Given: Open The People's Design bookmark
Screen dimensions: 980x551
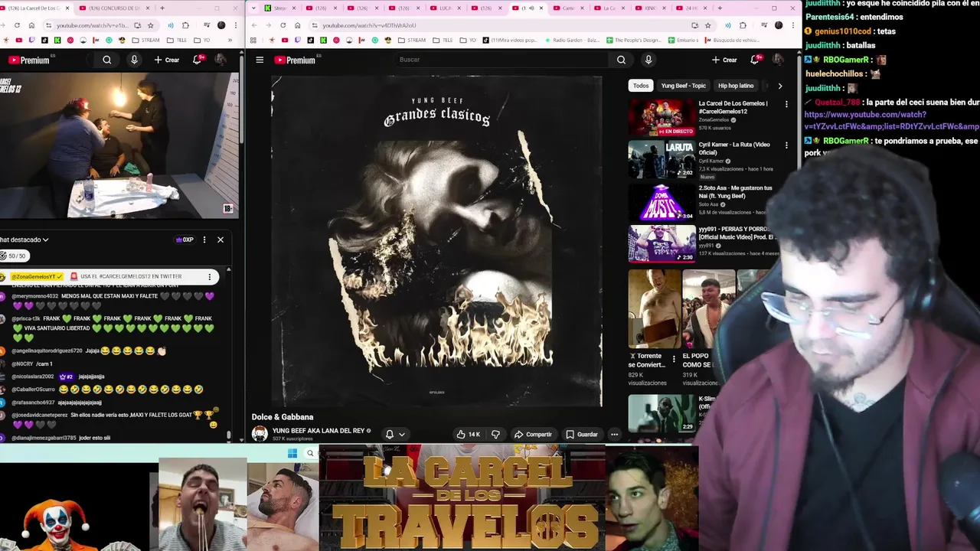Looking at the screenshot, I should (633, 40).
